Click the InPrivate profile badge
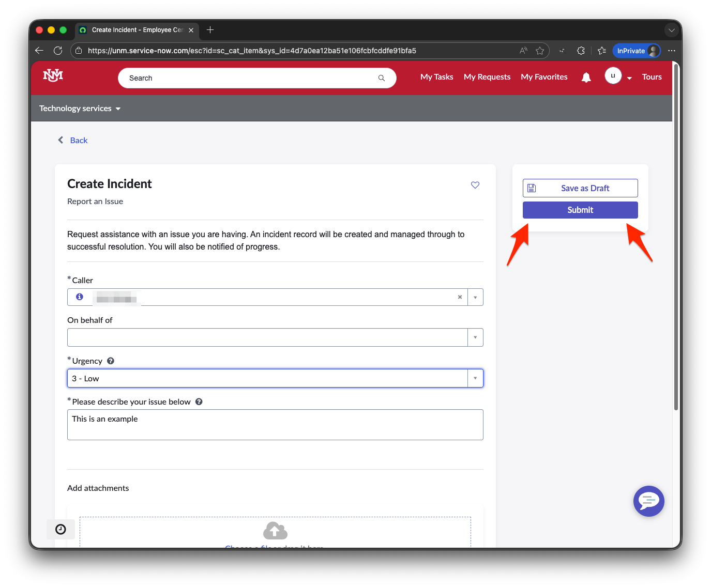711x588 pixels. pyautogui.click(x=637, y=51)
